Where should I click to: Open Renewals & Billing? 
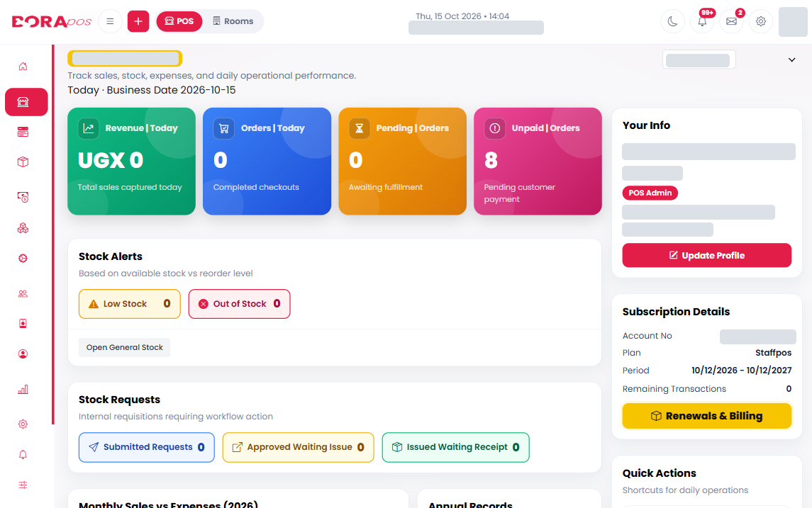pyautogui.click(x=707, y=416)
